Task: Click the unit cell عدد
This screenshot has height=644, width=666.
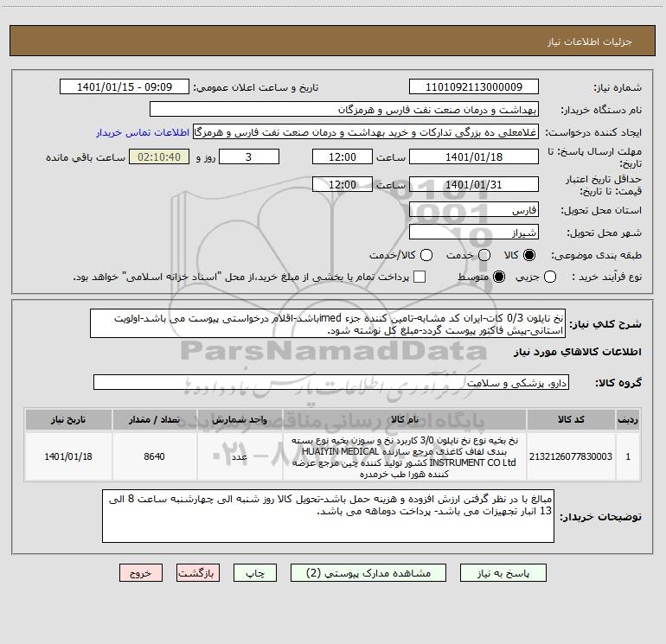Action: pyautogui.click(x=240, y=456)
